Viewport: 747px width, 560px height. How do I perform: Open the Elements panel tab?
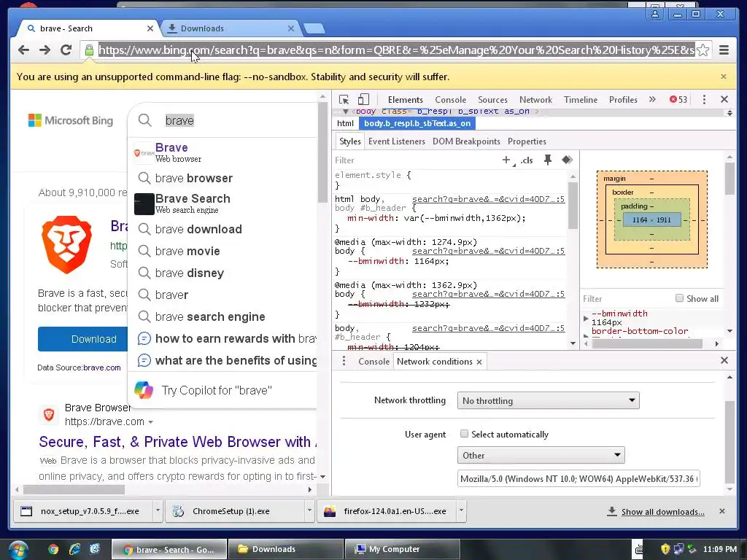pyautogui.click(x=406, y=99)
